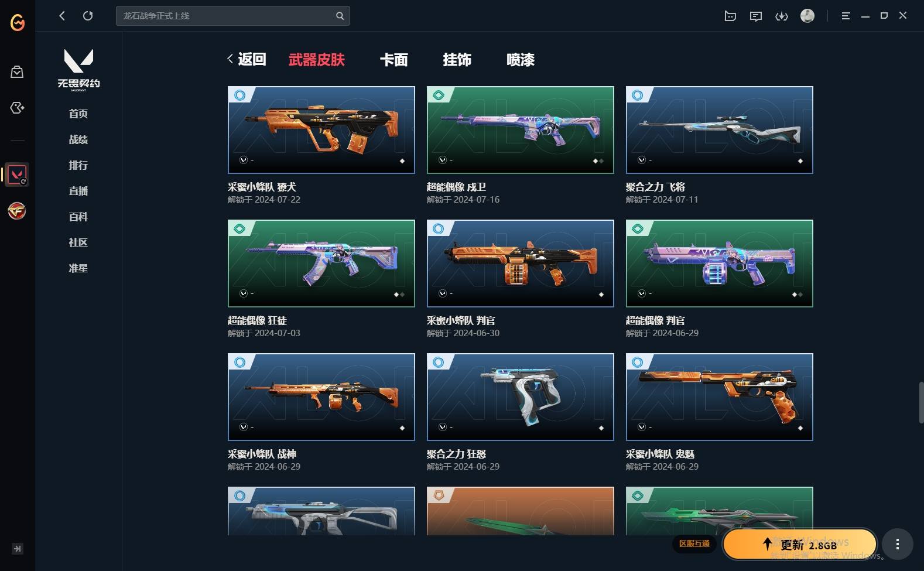Open the messages icon in top bar
The width and height of the screenshot is (924, 571).
pos(756,16)
